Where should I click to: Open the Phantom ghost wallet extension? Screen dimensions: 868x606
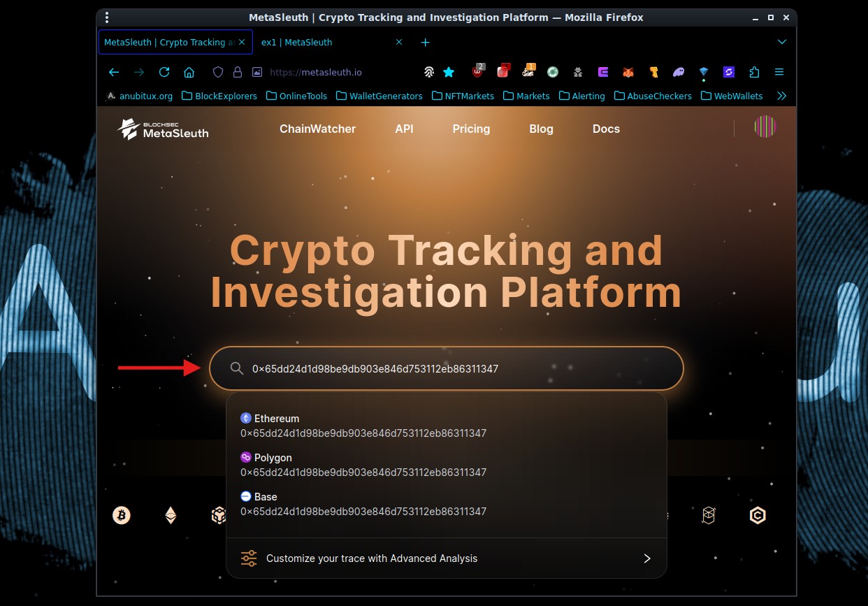click(679, 72)
